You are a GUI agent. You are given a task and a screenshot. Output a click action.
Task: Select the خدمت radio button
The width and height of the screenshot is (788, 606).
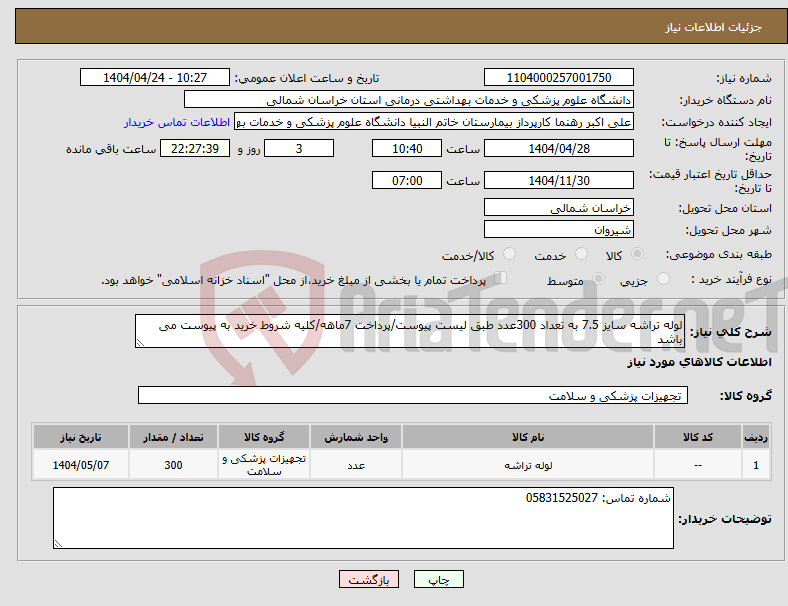click(x=581, y=254)
